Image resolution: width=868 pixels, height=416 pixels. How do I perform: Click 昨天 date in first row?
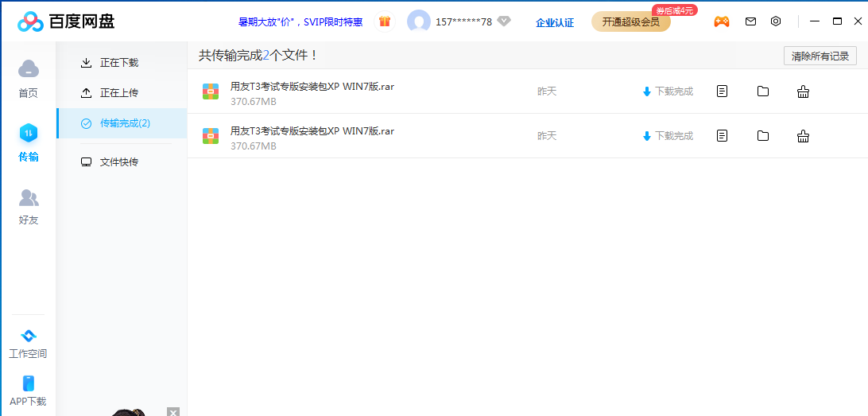(x=547, y=91)
